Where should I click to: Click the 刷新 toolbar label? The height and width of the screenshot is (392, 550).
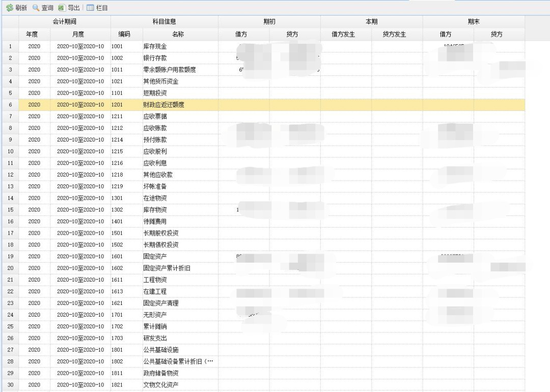click(21, 8)
